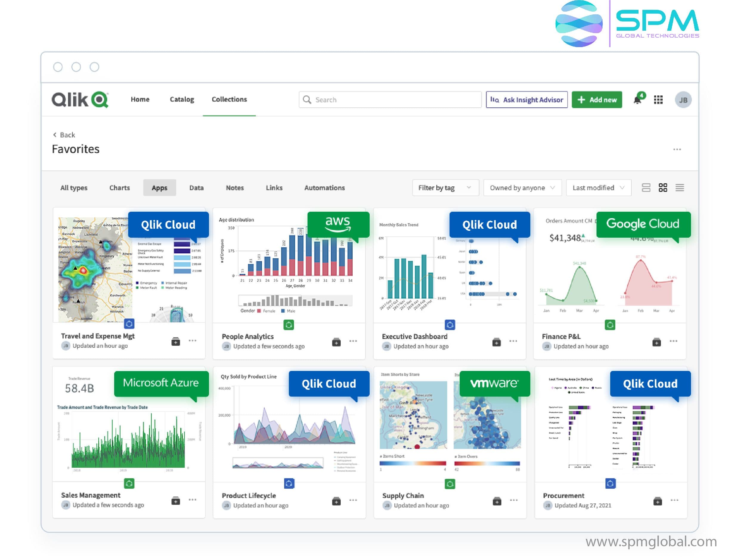
Task: Open the Last modified sort dropdown
Action: (x=598, y=188)
